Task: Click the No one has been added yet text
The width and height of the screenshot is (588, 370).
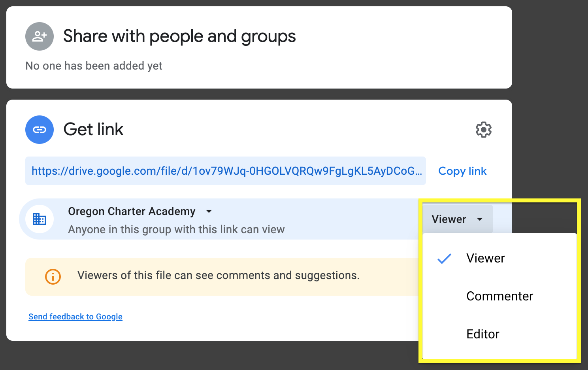Action: [94, 66]
